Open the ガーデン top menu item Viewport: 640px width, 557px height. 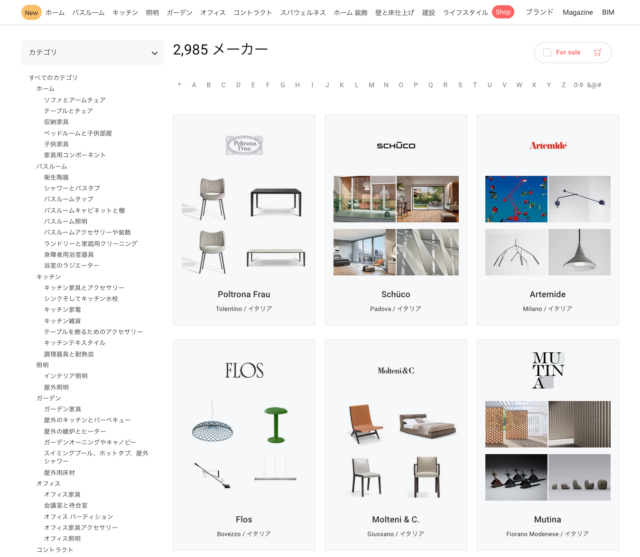[x=179, y=13]
